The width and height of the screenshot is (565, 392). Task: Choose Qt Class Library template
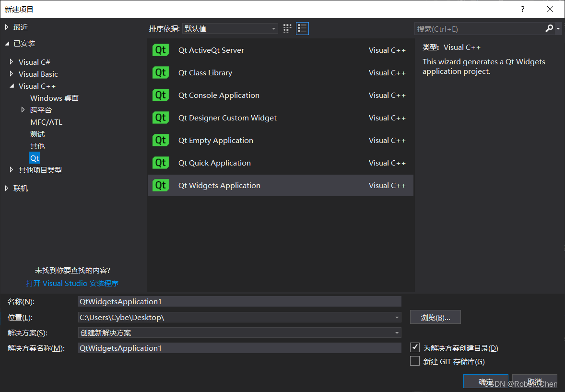point(280,72)
